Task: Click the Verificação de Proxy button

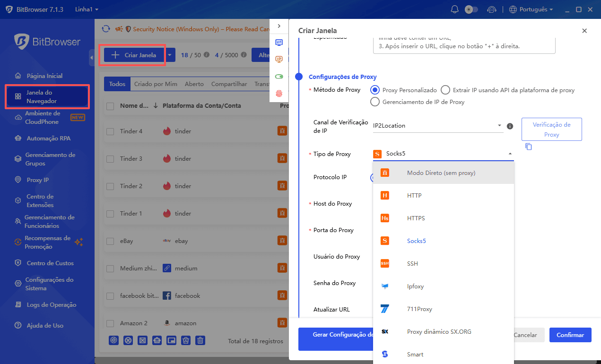Action: click(x=552, y=130)
